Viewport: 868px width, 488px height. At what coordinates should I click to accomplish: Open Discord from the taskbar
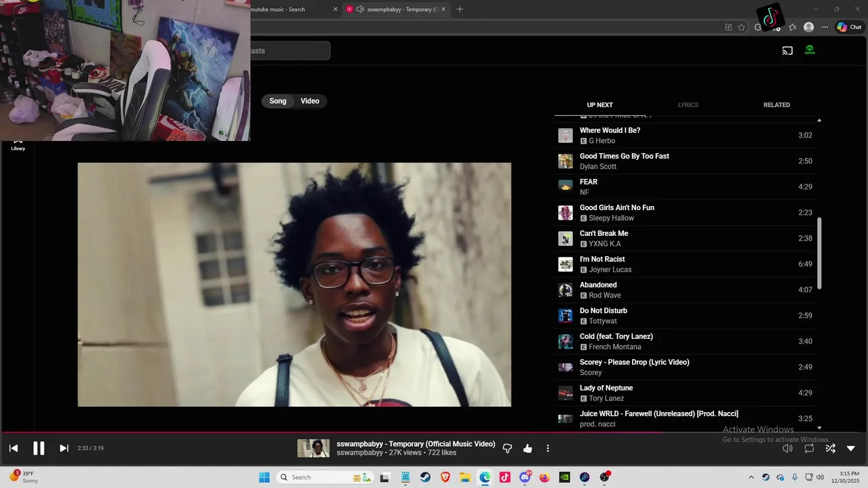click(x=525, y=477)
